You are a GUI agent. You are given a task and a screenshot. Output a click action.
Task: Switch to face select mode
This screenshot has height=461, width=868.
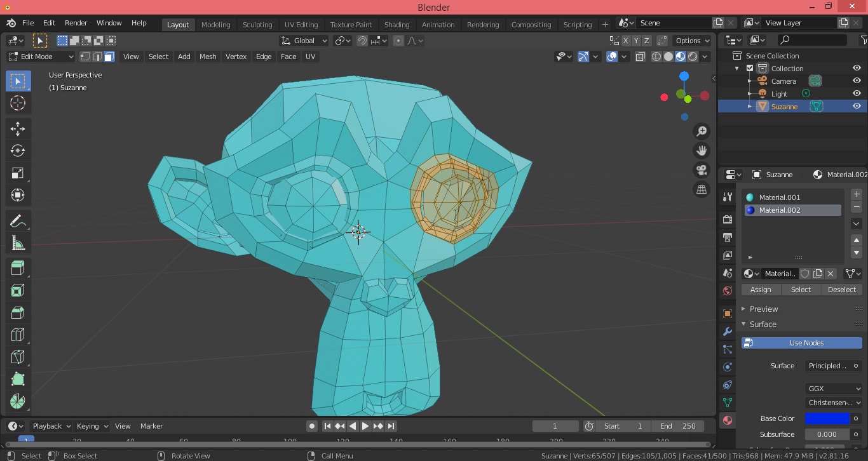[x=109, y=57]
